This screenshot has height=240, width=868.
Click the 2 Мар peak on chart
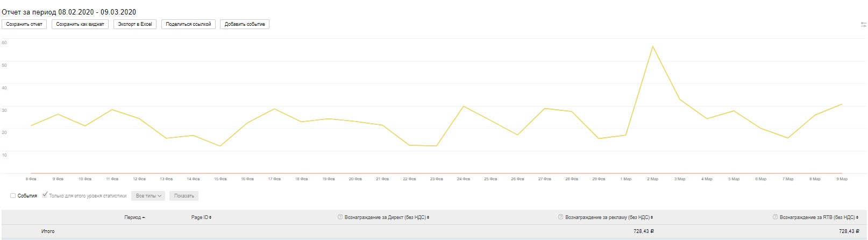[652, 46]
